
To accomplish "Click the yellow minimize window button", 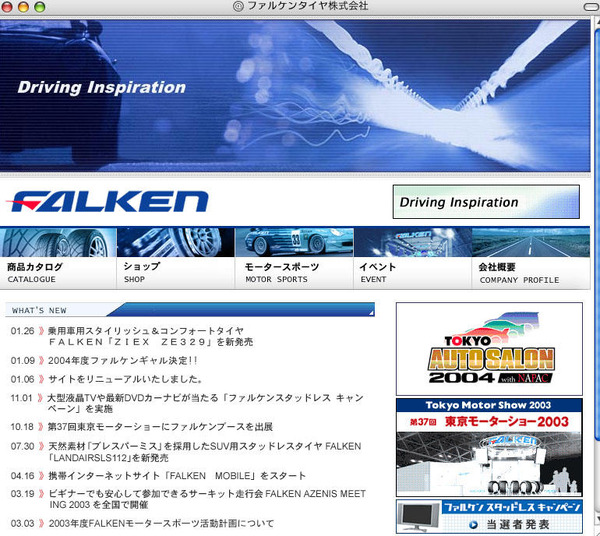I will (x=23, y=7).
